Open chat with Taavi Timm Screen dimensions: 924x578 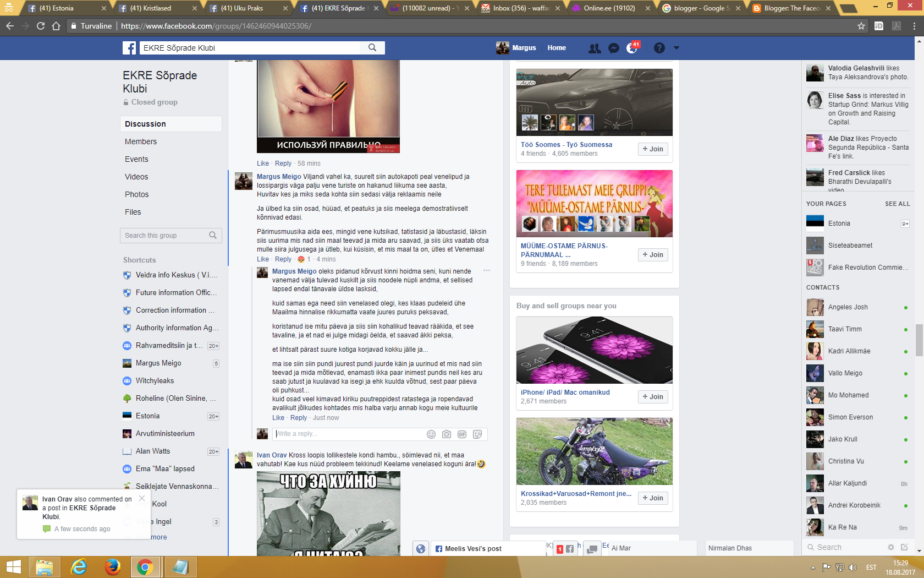click(858, 329)
